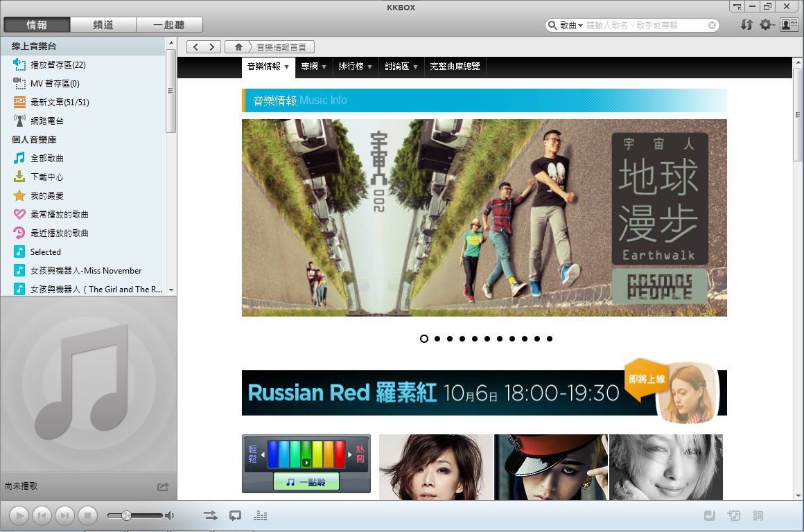The width and height of the screenshot is (804, 532).
Task: Select the second carousel dot
Action: click(x=437, y=339)
